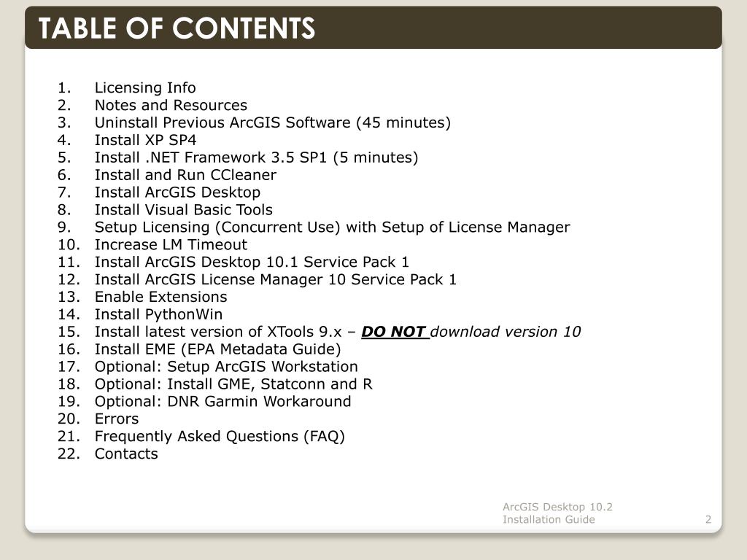Select 'Optional: Setup ArcGIS Workstation'
747x560 pixels.
coord(226,367)
